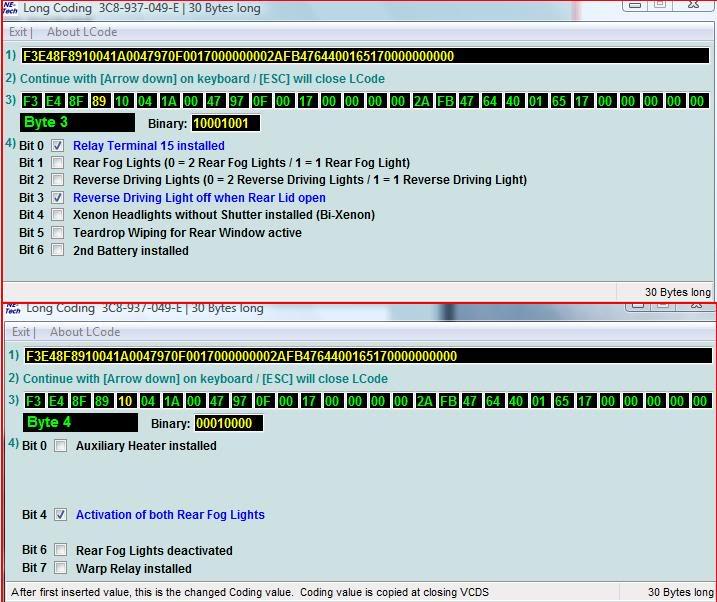Screen dimensions: 717x602
Task: Open About LCode in the Byte 3 window
Action: click(82, 32)
